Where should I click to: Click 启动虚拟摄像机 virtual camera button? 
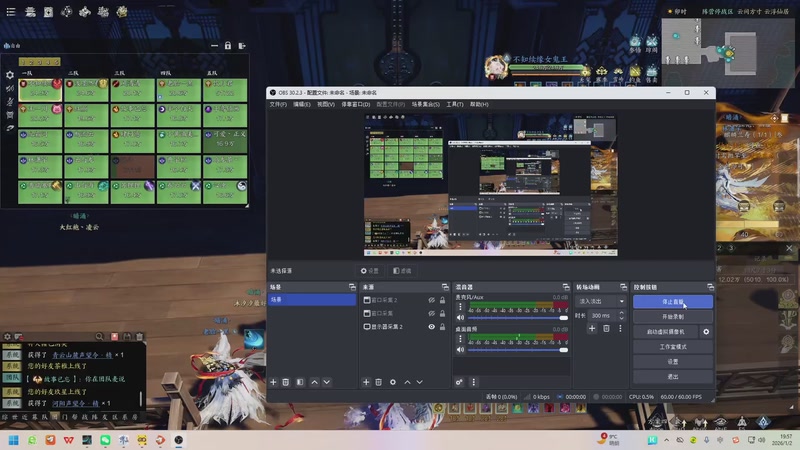click(665, 332)
